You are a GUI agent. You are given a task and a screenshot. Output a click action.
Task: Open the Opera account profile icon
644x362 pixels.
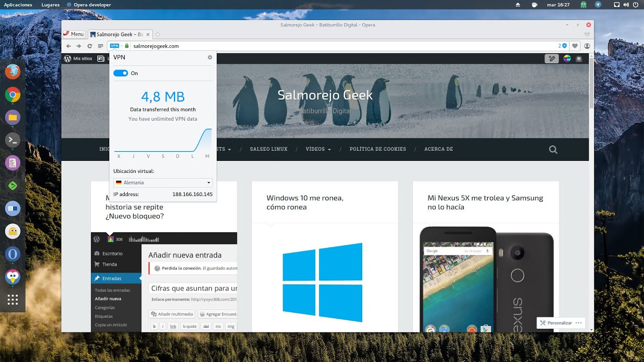(587, 46)
